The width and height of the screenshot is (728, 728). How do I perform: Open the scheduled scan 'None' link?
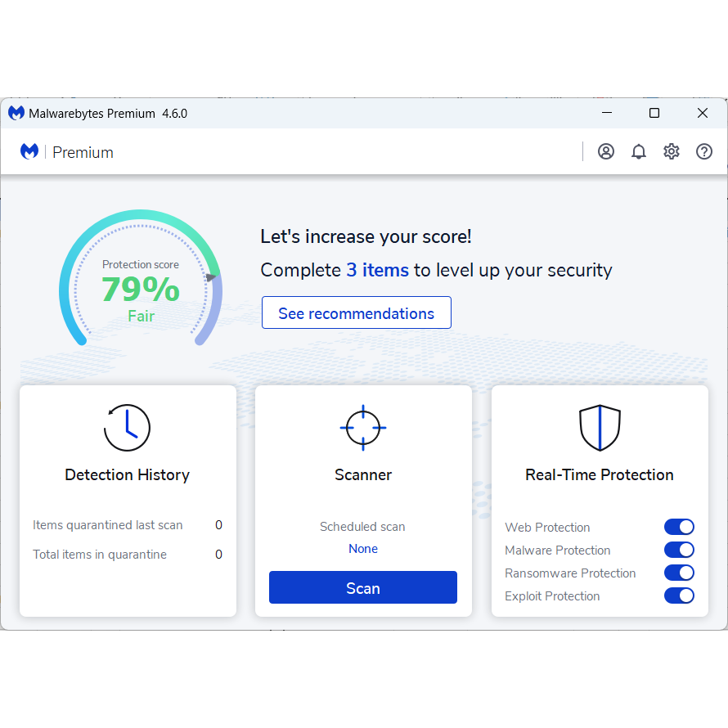coord(362,549)
